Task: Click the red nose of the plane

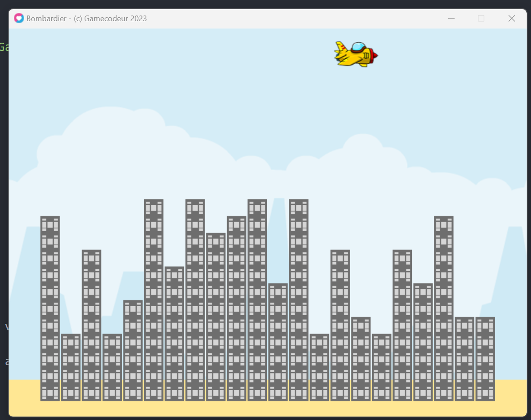Action: (375, 55)
